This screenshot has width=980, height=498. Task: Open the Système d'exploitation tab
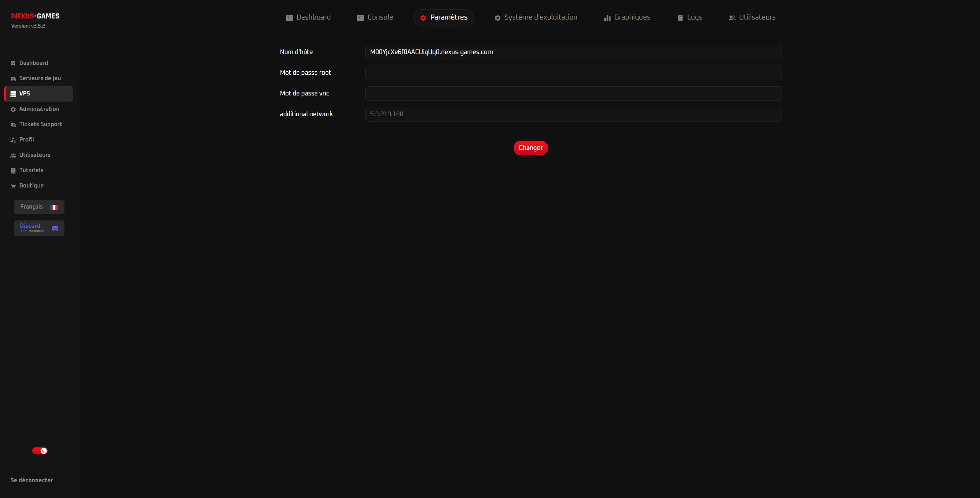[x=535, y=17]
